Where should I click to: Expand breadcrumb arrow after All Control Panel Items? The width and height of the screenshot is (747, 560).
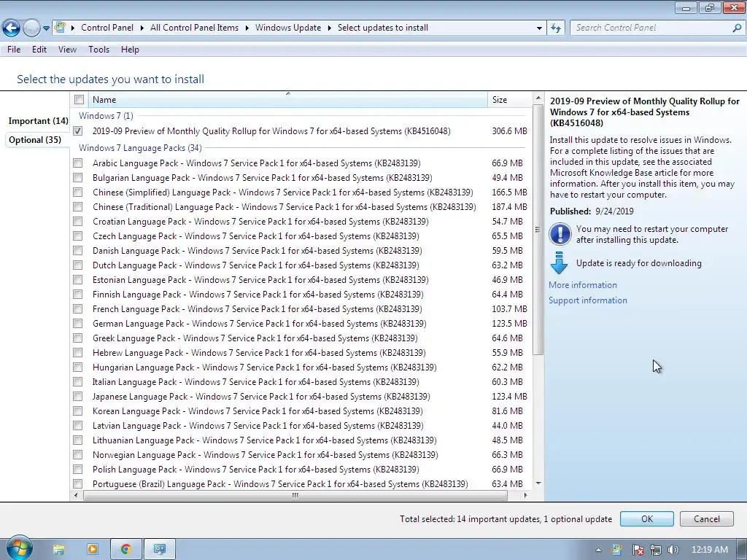(x=247, y=28)
